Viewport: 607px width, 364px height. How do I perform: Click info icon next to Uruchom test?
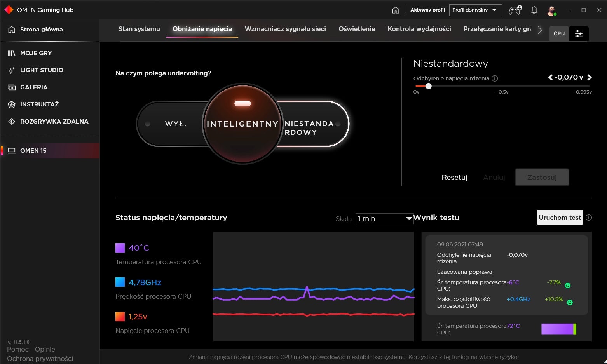click(589, 218)
